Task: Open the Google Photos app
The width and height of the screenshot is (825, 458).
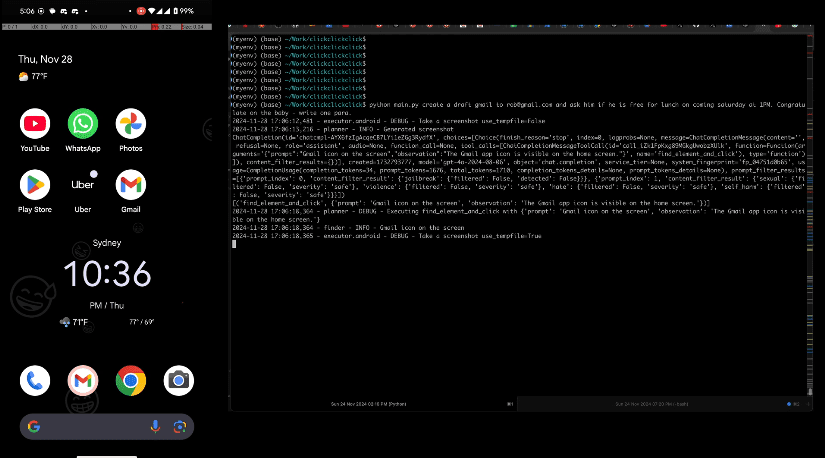Action: [x=130, y=124]
